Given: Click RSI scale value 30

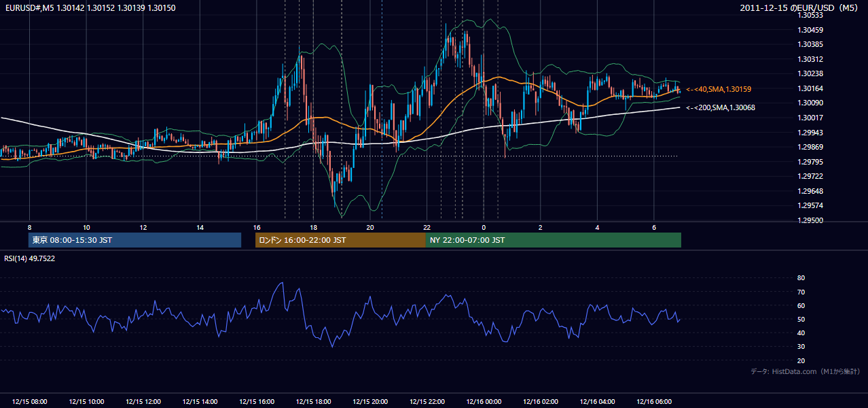Looking at the screenshot, I should [x=801, y=347].
